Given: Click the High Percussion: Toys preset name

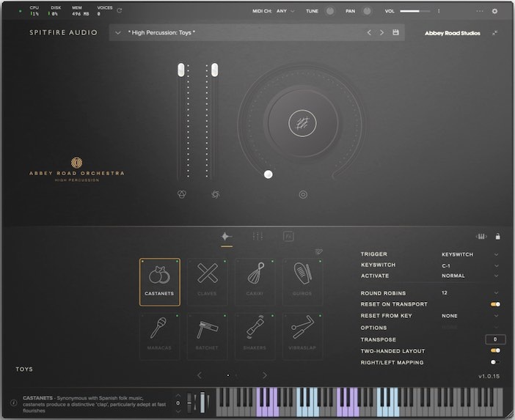Looking at the screenshot, I should coord(161,32).
